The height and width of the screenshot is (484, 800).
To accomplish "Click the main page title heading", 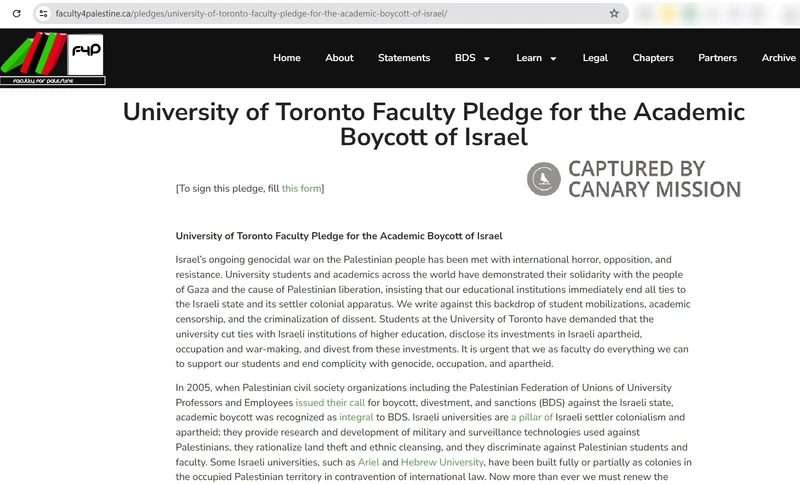I will click(x=434, y=125).
